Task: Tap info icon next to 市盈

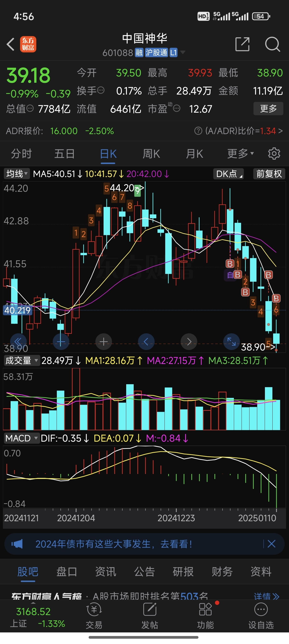Action: click(177, 108)
